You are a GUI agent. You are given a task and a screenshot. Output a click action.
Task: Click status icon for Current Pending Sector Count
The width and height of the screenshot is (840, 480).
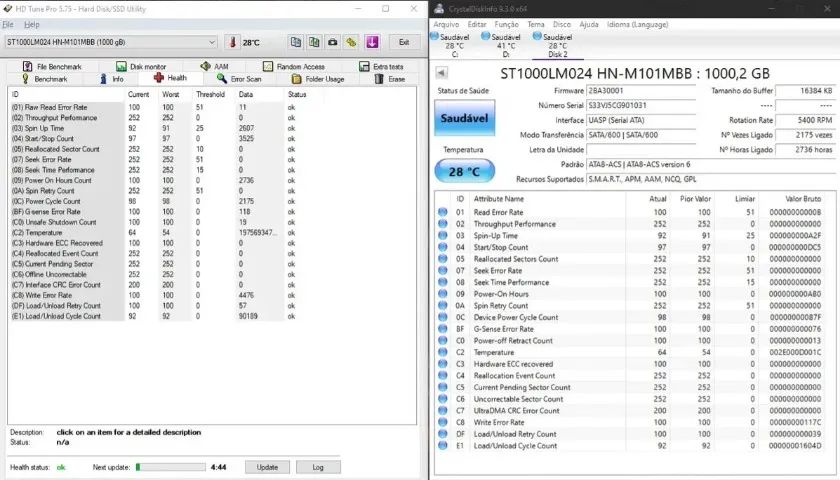(x=442, y=387)
